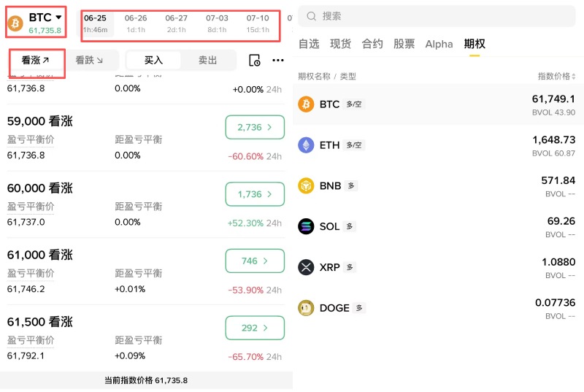Screen dimensions: 584x392
Task: Select the 买入 buy toggle
Action: click(153, 61)
